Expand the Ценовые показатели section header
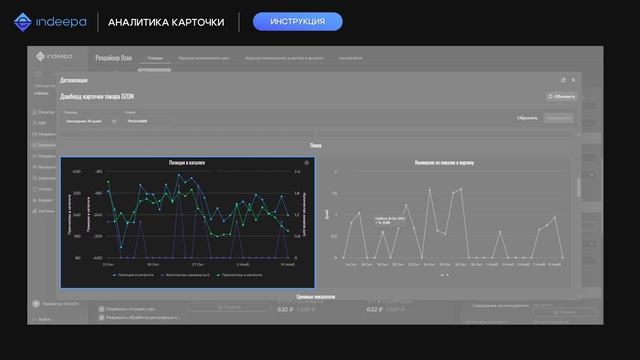Screen dimensions: 640x360 pos(316,297)
